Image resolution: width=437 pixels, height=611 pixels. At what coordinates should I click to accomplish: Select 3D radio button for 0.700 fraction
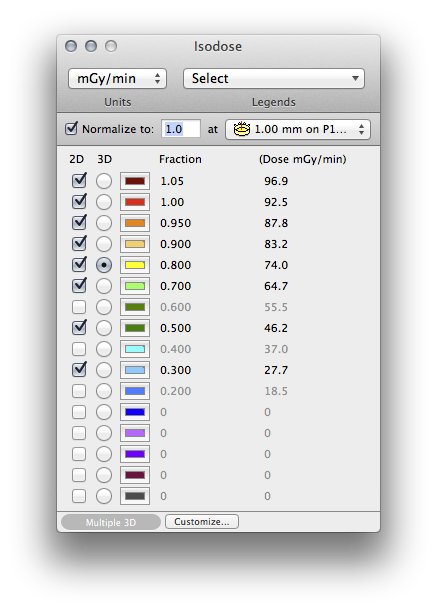(x=104, y=286)
